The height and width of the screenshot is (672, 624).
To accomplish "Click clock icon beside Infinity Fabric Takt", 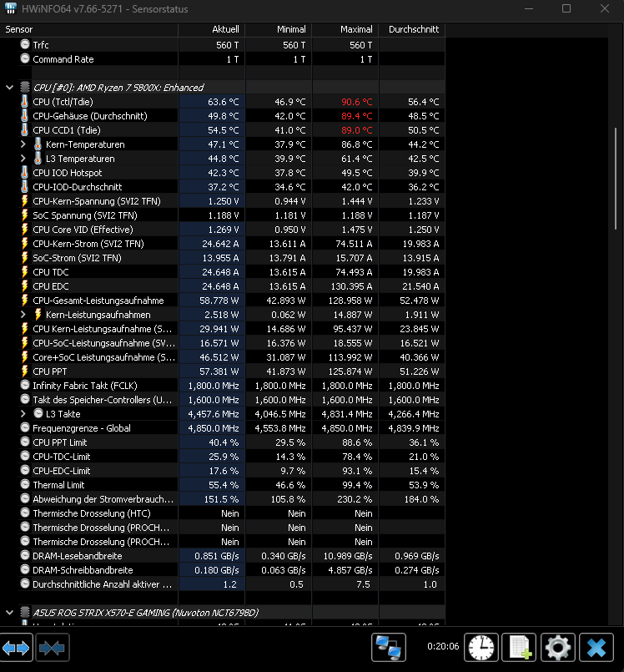I will pos(25,385).
